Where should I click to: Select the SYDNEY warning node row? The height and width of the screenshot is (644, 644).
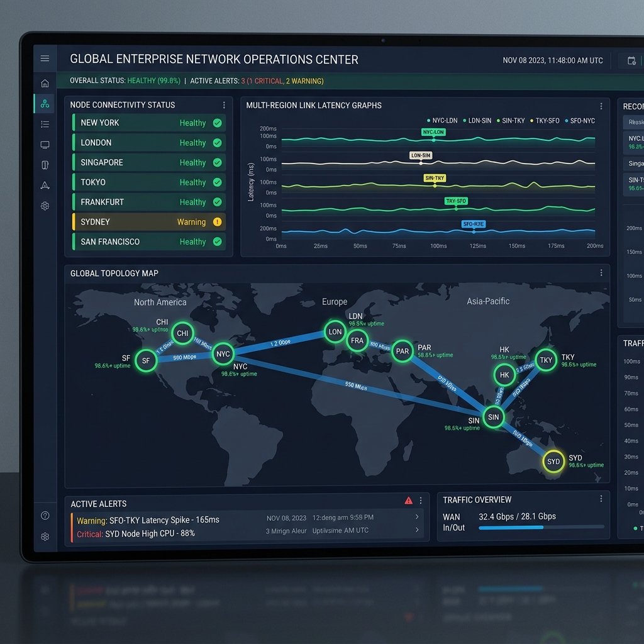[x=148, y=222]
